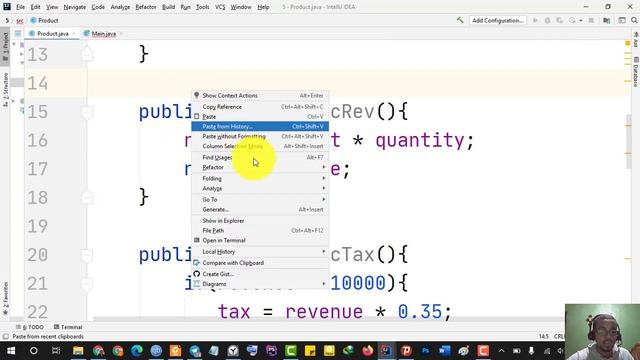
Task: Toggle fold marker on line 13
Action: [x=87, y=54]
